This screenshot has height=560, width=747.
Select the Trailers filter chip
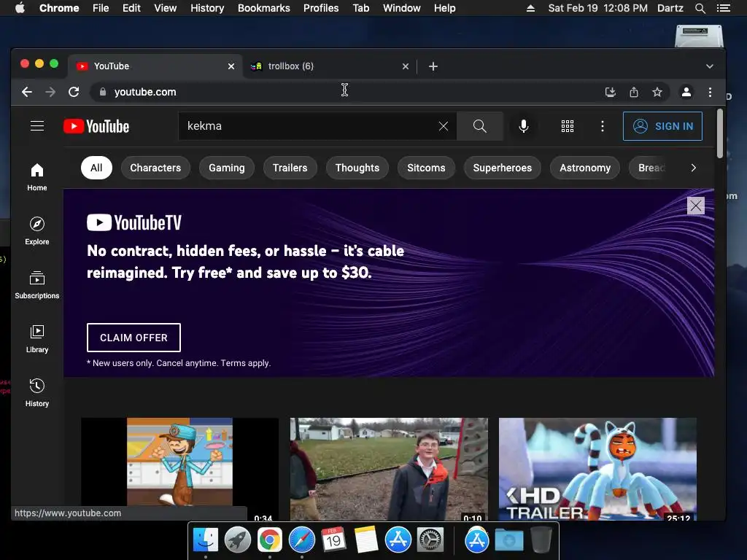(290, 168)
